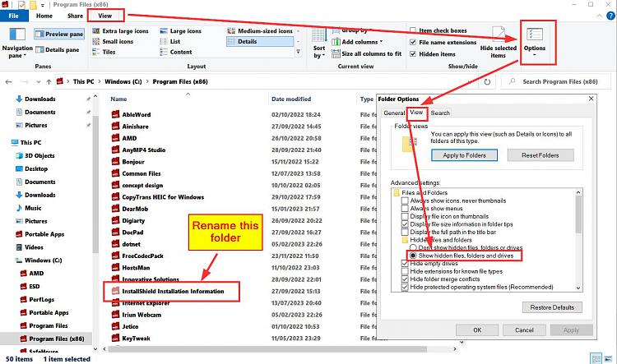
Task: Expand breadcrumb arrow after Windows (C:)
Action: pyautogui.click(x=147, y=82)
